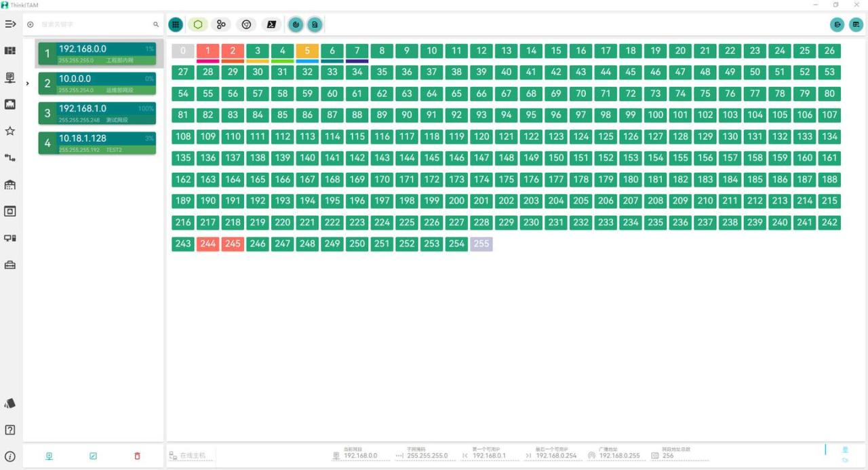Select the grid view toggle button
The height and width of the screenshot is (470, 868).
click(x=176, y=24)
